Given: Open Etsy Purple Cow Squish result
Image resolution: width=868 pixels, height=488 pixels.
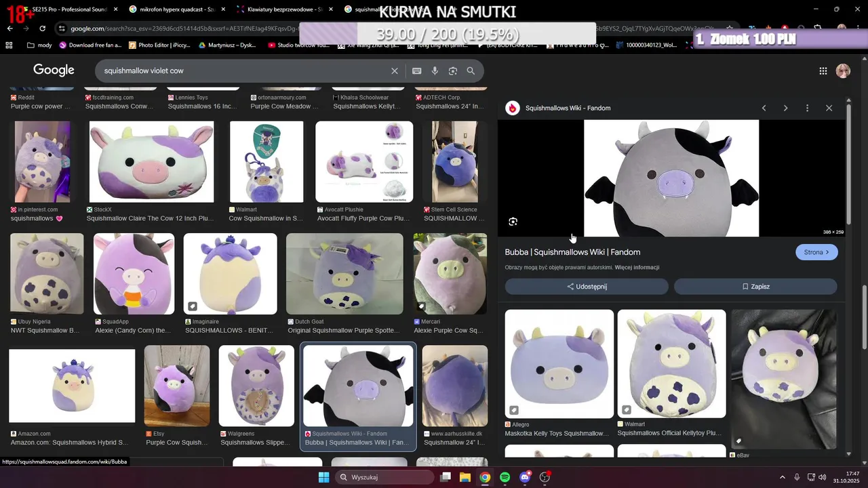Looking at the screenshot, I should (177, 386).
